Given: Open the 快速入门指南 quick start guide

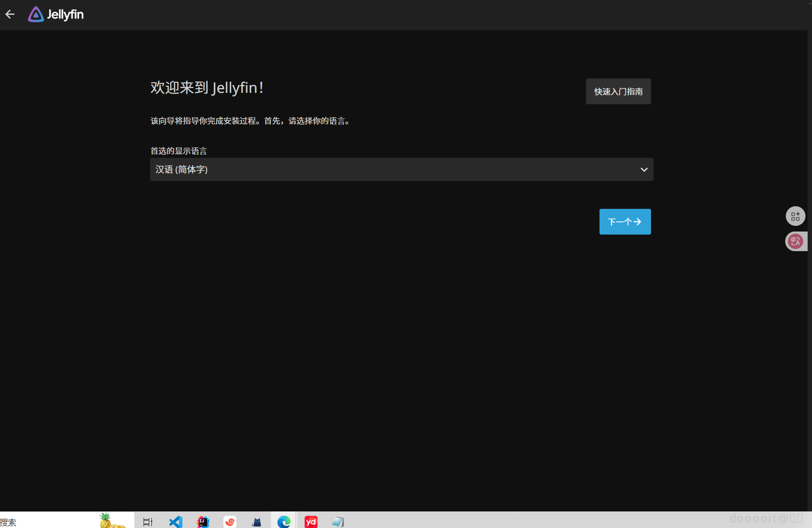Looking at the screenshot, I should coord(618,92).
